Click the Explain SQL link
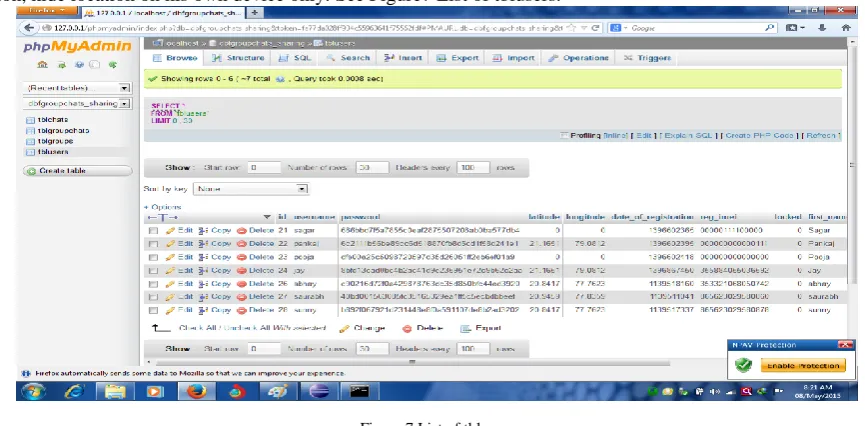The height and width of the screenshot is (426, 865). [688, 135]
